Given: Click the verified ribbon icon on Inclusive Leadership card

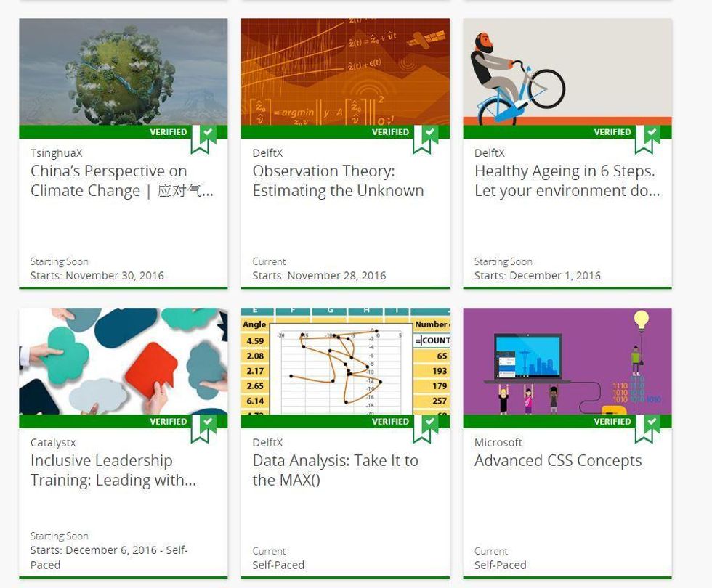Looking at the screenshot, I should coord(203,427).
